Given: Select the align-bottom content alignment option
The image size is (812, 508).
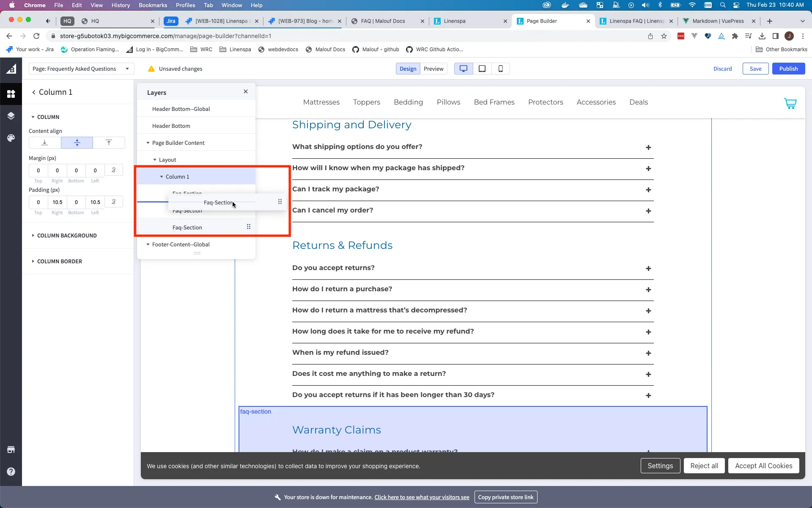Looking at the screenshot, I should coord(44,143).
